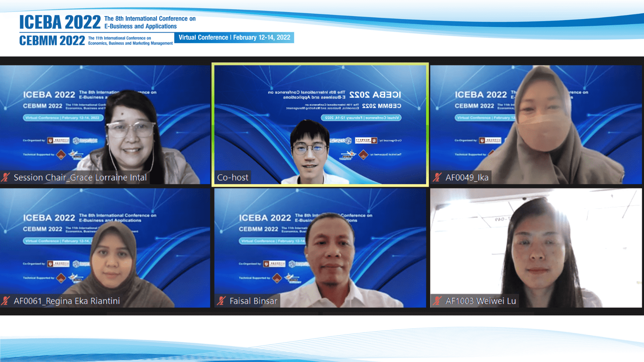Click muted mic icon beside AF1003 Weiwei Lu
Viewport: 644px width, 362px height.
(x=437, y=301)
